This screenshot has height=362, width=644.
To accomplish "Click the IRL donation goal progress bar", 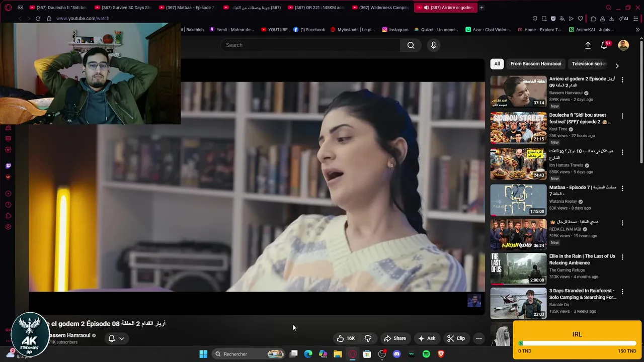I will 577,343.
